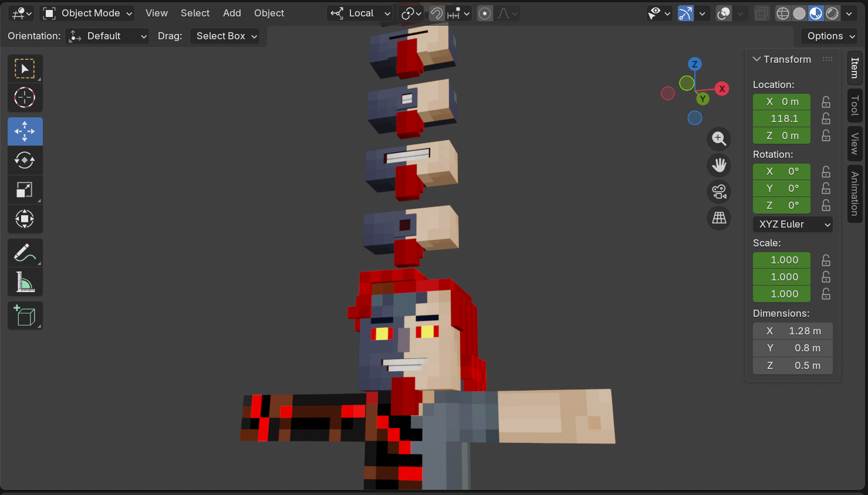This screenshot has height=495, width=868.
Task: Click the Dimensions X 1.28 m field
Action: (792, 331)
